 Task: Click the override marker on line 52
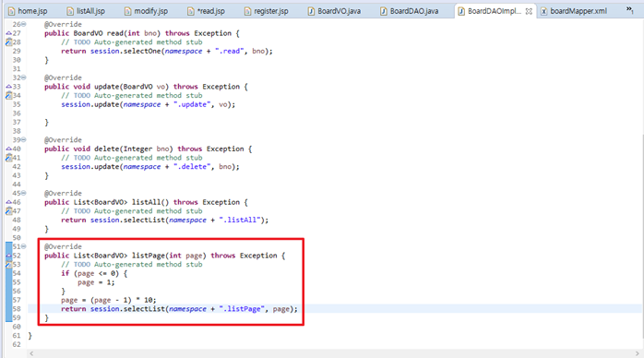(8, 256)
